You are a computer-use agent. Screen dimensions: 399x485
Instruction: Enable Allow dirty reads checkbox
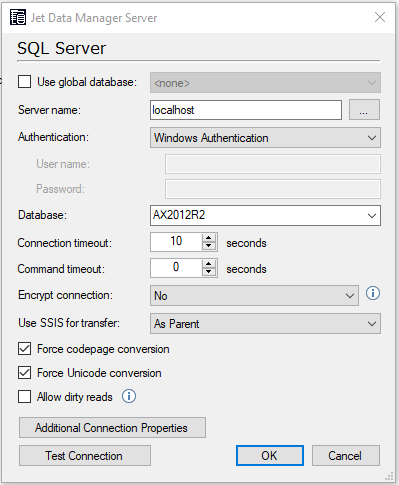pos(25,397)
